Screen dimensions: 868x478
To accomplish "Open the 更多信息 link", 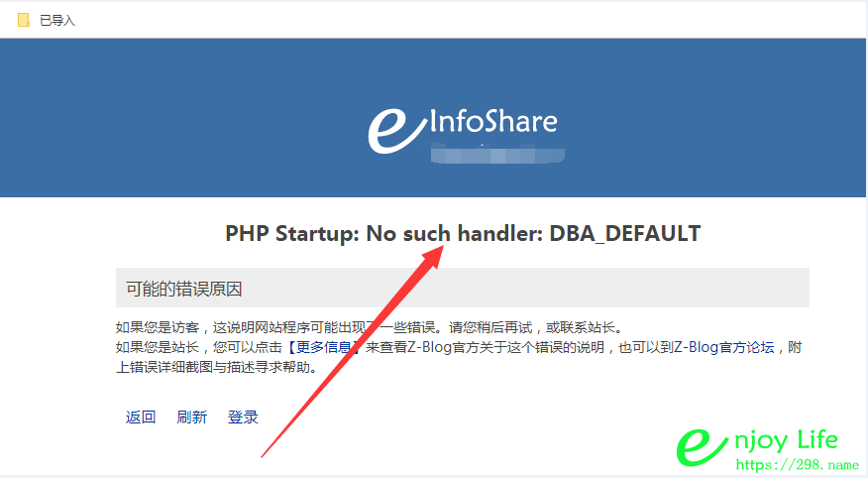I will 323,347.
